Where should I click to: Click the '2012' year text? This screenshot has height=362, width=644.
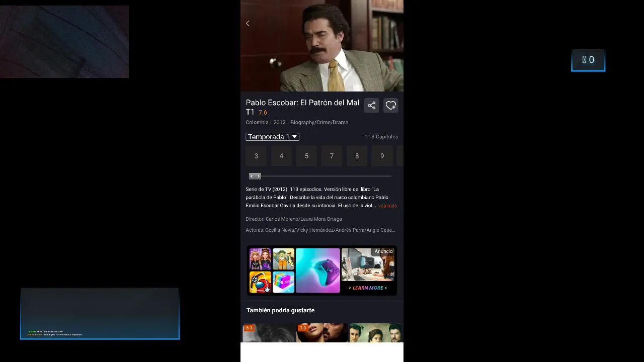pos(279,123)
